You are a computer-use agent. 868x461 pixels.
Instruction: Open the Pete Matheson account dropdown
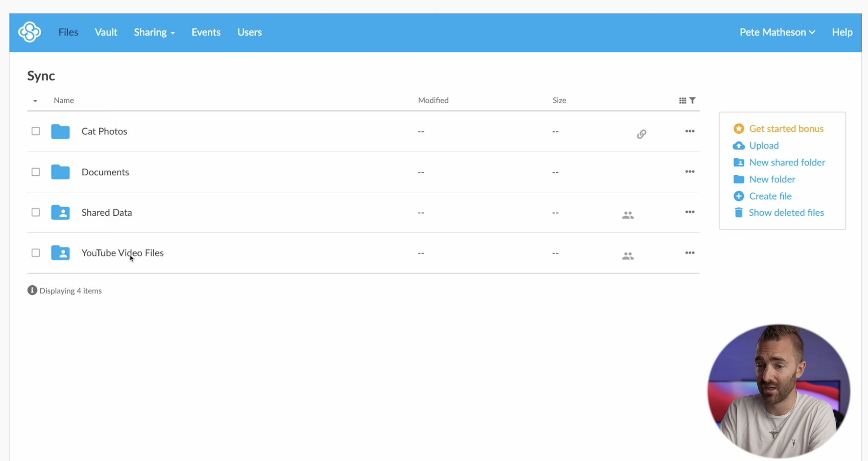click(777, 32)
